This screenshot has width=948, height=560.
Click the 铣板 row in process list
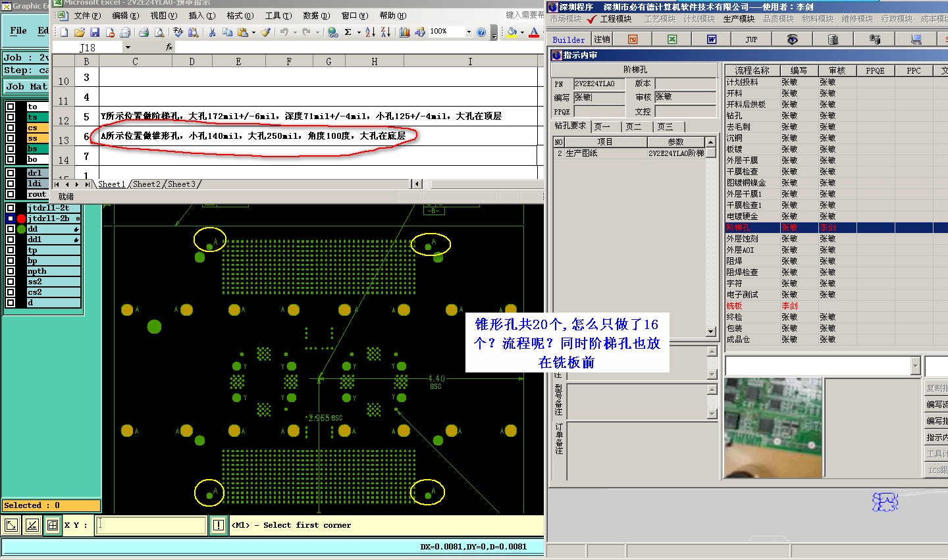(x=836, y=306)
